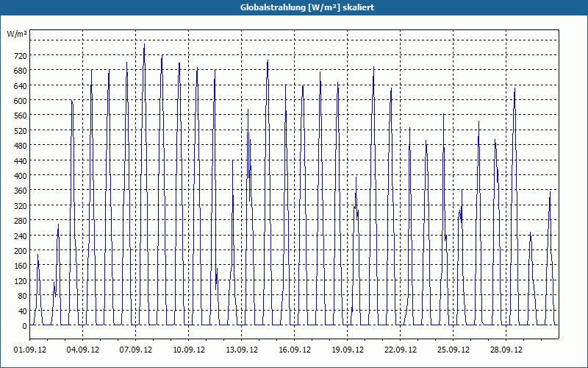Image resolution: width=588 pixels, height=368 pixels.
Task: Click the "10.09.12" date label
Action: 189,350
